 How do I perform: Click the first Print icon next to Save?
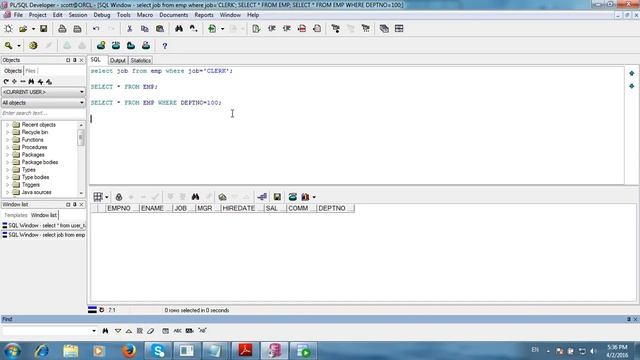point(62,29)
